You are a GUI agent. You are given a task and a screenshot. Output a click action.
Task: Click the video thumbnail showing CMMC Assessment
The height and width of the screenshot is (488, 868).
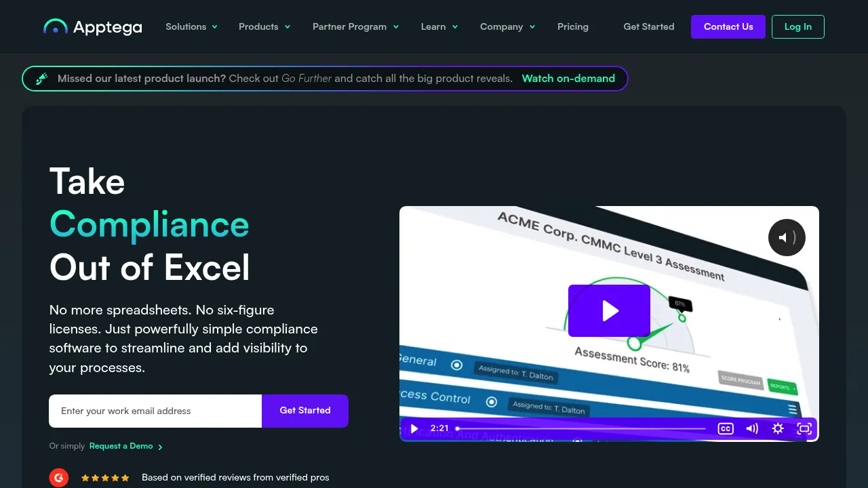[609, 323]
